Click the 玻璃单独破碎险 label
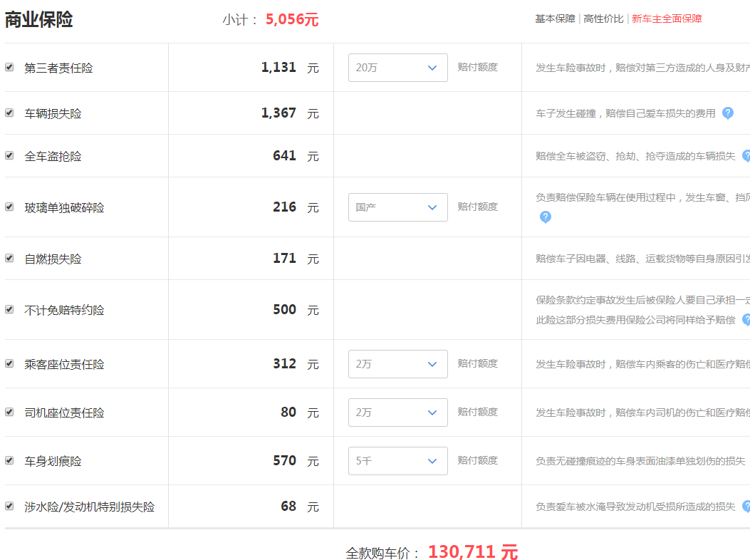This screenshot has height=560, width=750. (64, 207)
